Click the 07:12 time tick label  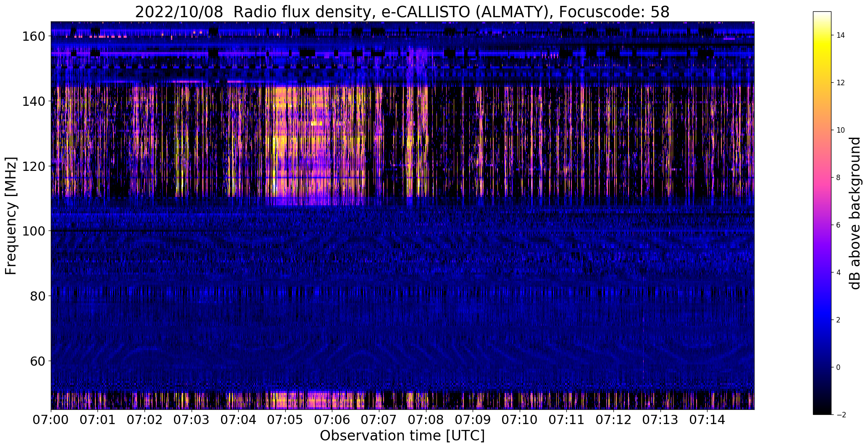point(613,420)
